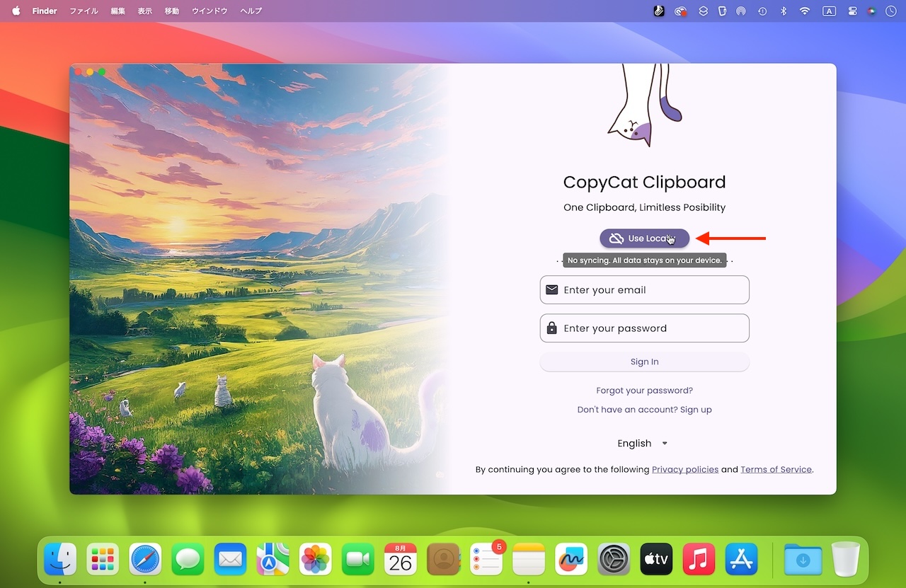Open Control Center from menu bar

pyautogui.click(x=853, y=11)
